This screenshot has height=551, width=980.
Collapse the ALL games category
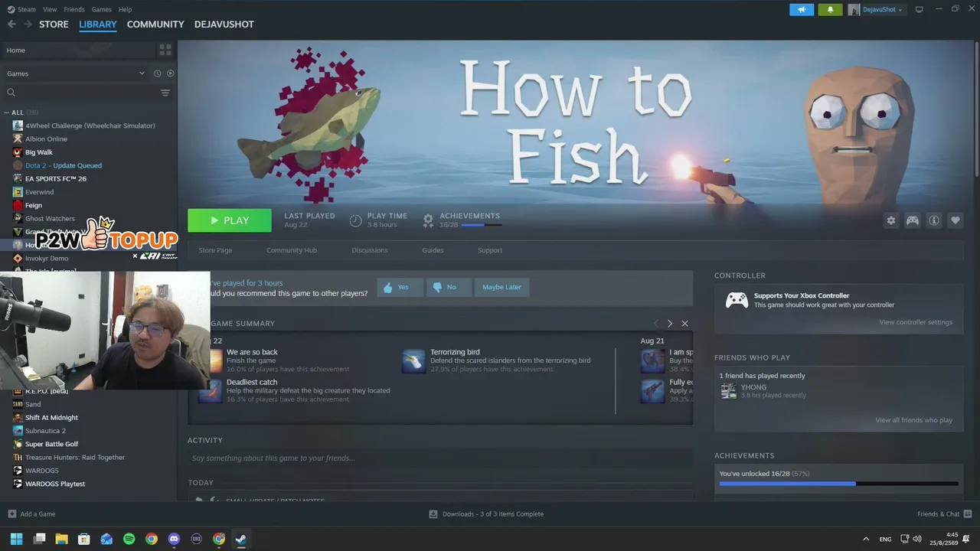click(7, 112)
